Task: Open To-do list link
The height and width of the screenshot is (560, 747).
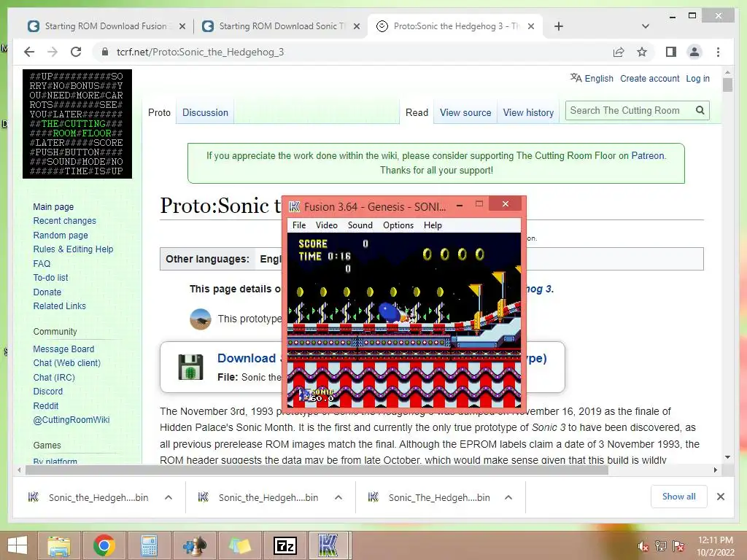Action: [x=50, y=278]
